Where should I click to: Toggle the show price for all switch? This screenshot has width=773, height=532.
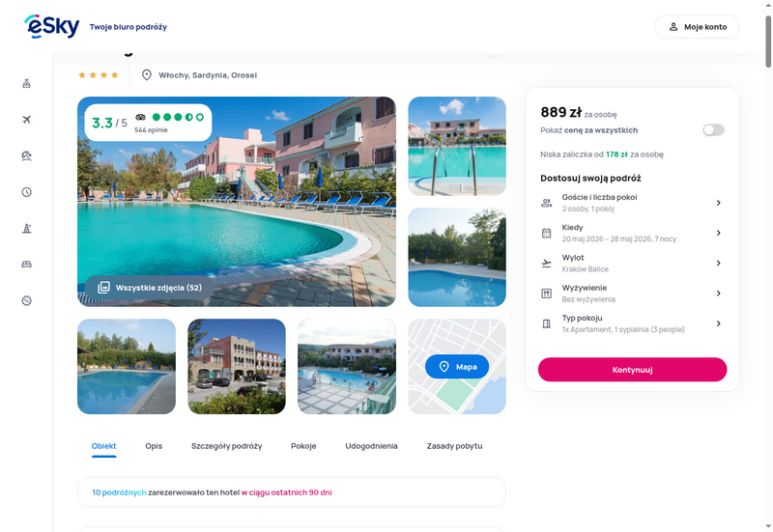point(713,130)
